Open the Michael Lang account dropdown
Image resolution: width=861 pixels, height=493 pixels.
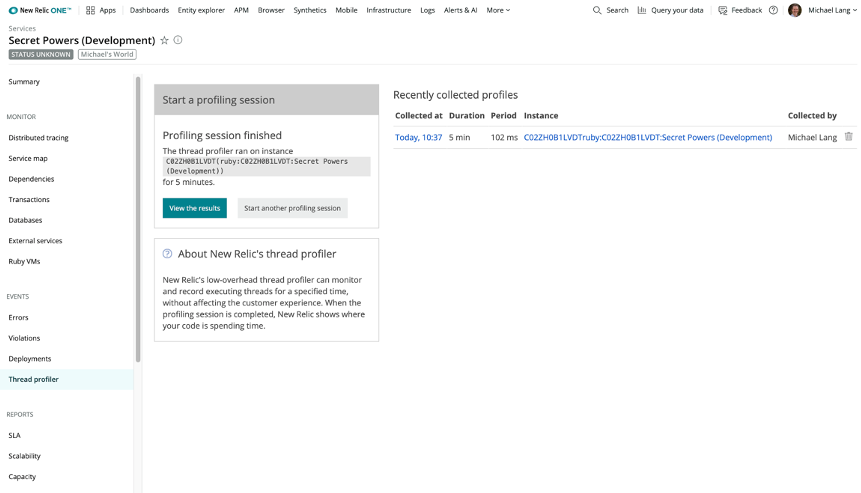point(832,10)
